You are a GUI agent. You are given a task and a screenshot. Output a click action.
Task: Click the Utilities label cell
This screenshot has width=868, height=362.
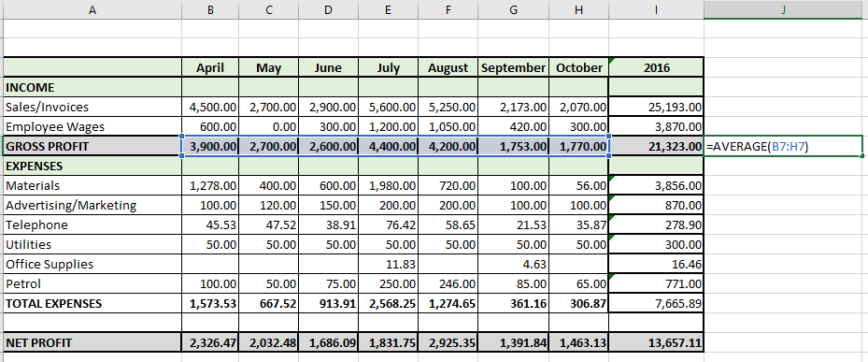(x=92, y=244)
